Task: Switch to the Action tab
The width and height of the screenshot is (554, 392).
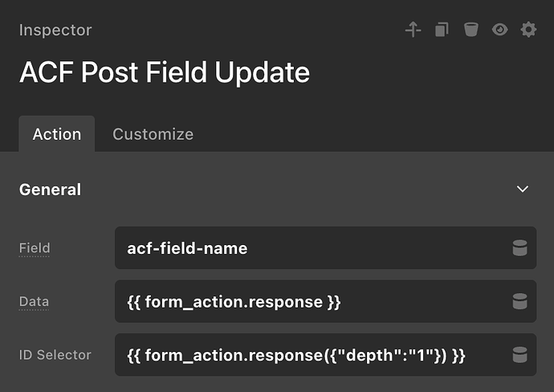Action: pos(56,134)
